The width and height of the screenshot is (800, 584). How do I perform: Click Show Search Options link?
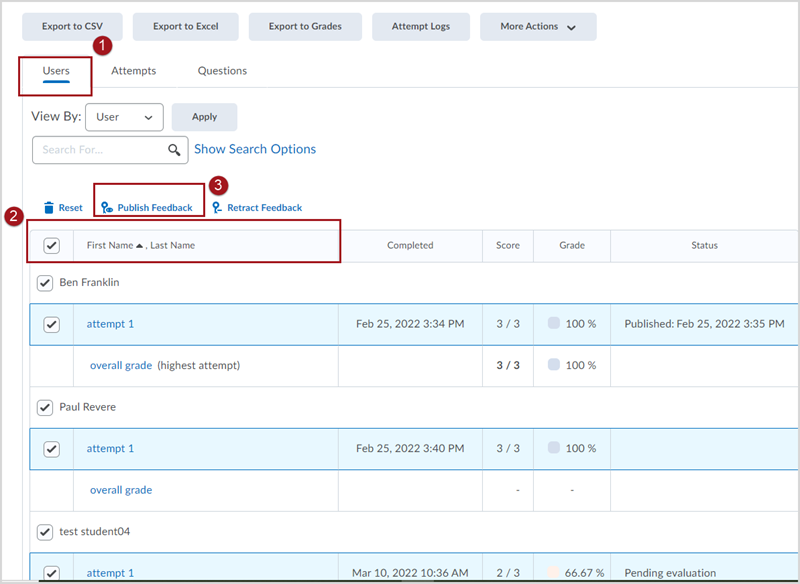point(255,149)
